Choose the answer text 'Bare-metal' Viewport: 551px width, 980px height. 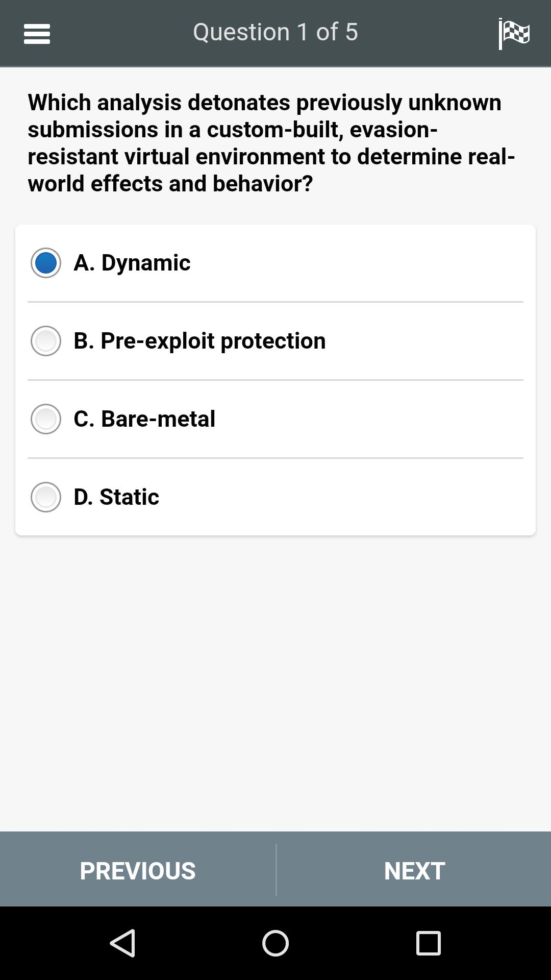158,419
